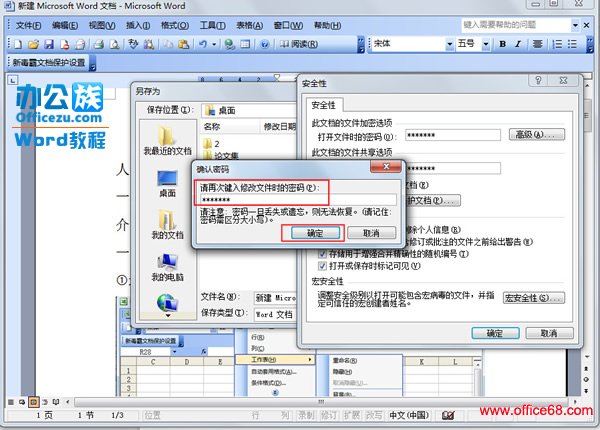Click the 文件名 input field in Save As
The width and height of the screenshot is (600, 430).
click(276, 298)
